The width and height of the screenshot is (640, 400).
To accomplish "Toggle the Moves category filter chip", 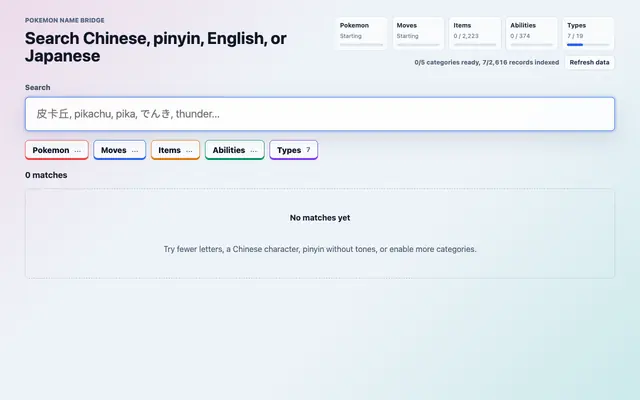I will [x=120, y=150].
